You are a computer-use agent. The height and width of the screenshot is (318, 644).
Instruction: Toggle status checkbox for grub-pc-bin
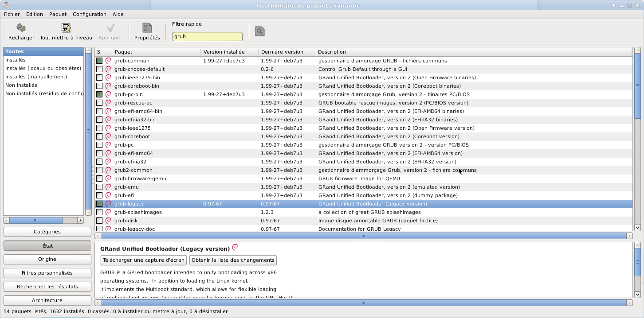click(99, 94)
